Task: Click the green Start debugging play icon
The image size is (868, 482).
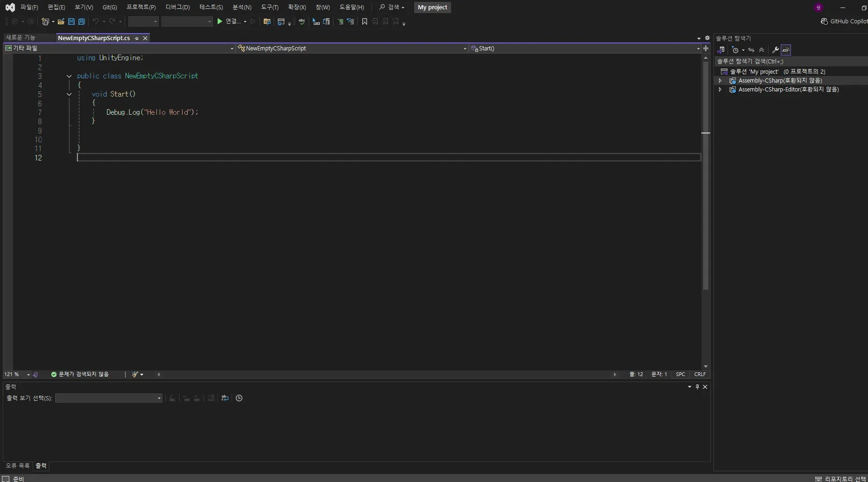Action: pos(219,21)
